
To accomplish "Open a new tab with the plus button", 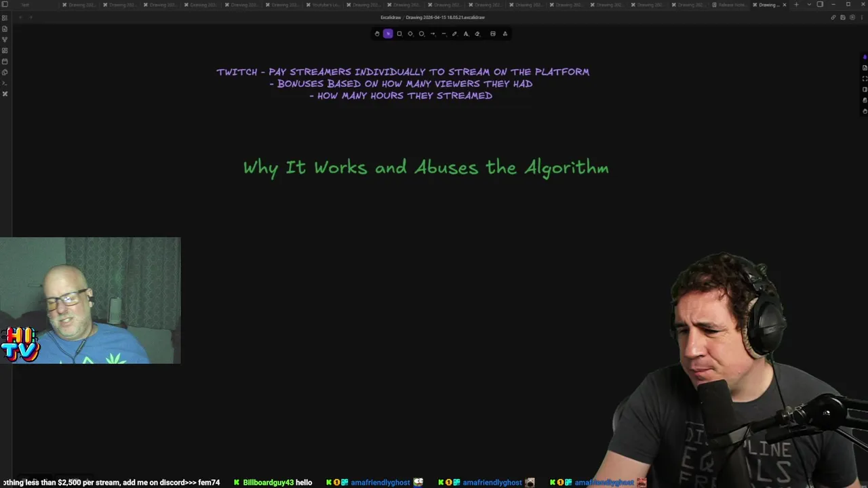I will pyautogui.click(x=796, y=5).
